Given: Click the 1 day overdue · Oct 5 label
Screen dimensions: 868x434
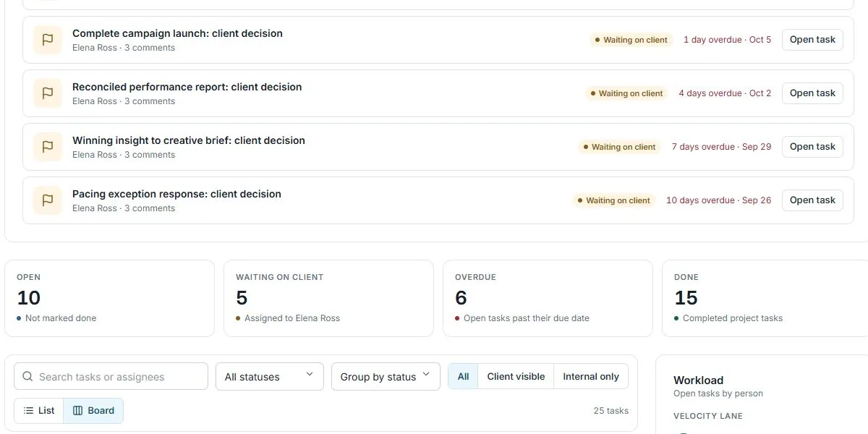Looking at the screenshot, I should [x=727, y=40].
